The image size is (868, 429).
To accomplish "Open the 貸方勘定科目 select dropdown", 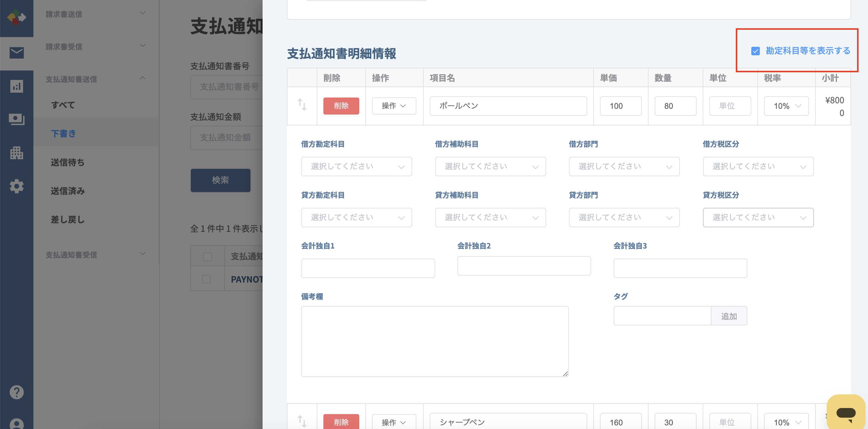I will coord(356,218).
